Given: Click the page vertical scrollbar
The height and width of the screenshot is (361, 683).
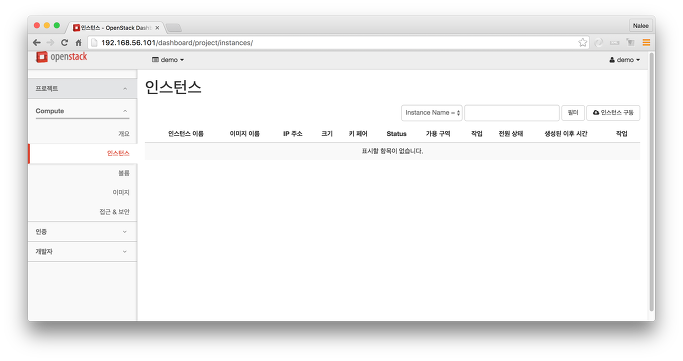Looking at the screenshot, I should [652, 181].
